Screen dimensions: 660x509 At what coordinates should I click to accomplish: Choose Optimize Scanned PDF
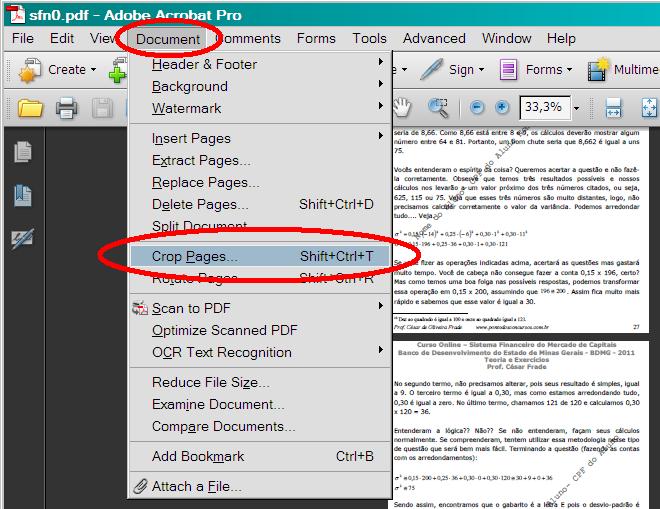tap(259, 330)
